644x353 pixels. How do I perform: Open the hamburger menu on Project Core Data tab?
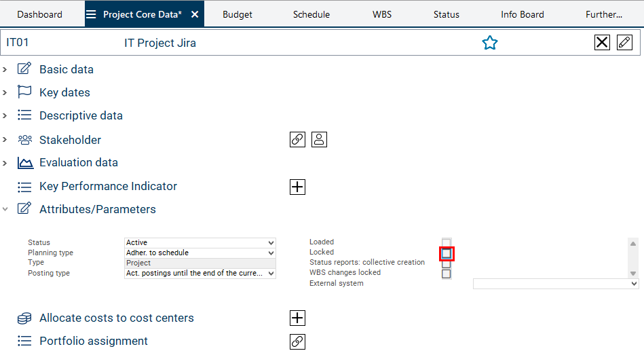(x=91, y=14)
